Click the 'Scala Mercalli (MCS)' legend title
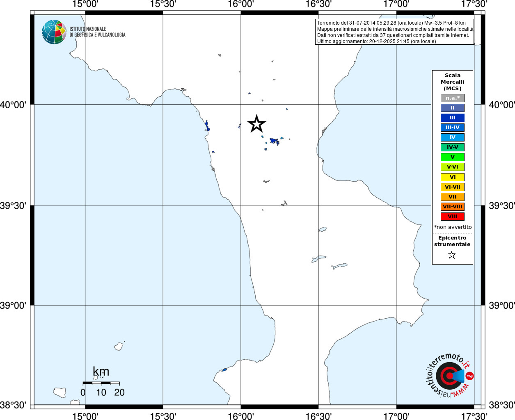Screen dimensions: 515x420 pos(453,82)
